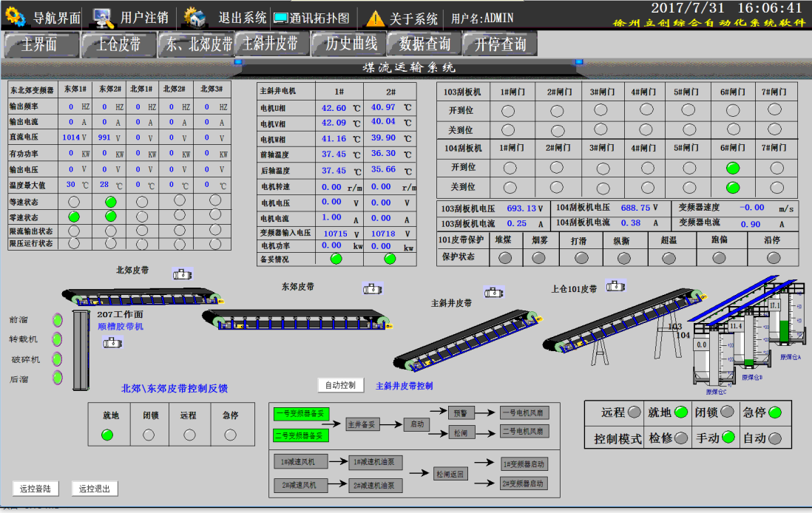
Task: Toggle the 就地 indicator in 北郊\东郊皮带控制反馈
Action: coord(108,435)
